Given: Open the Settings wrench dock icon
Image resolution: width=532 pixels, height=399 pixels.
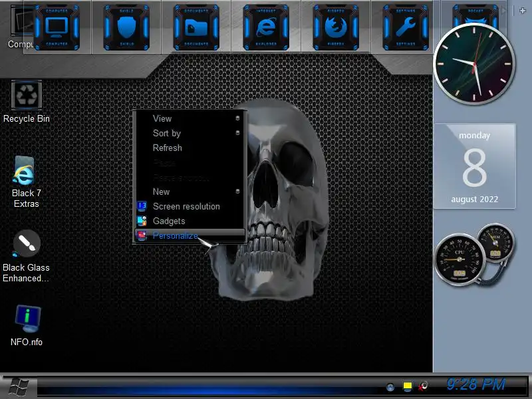Looking at the screenshot, I should (406, 27).
